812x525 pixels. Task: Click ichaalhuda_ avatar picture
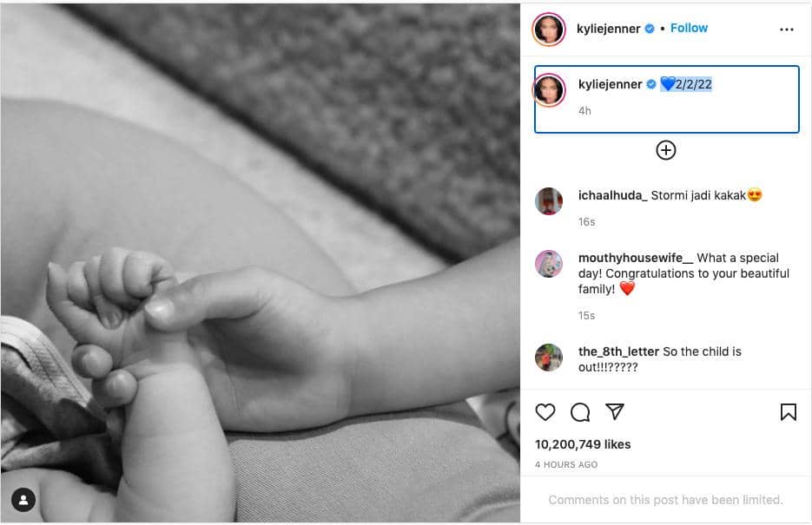(549, 200)
